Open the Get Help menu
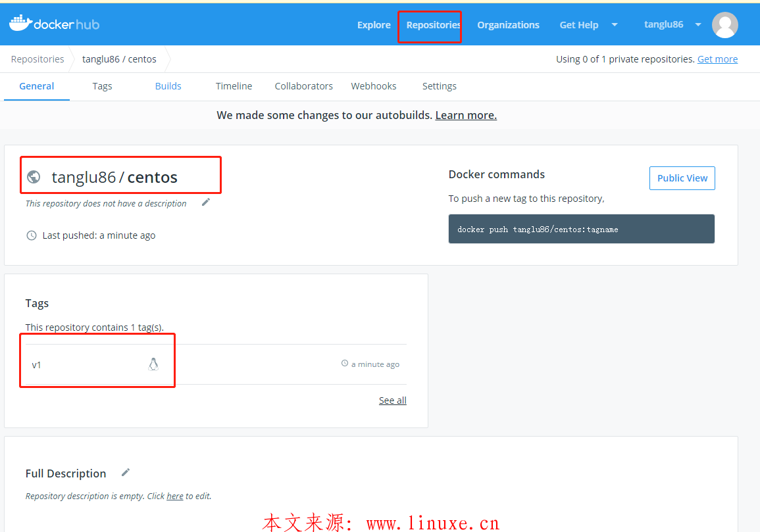 579,25
